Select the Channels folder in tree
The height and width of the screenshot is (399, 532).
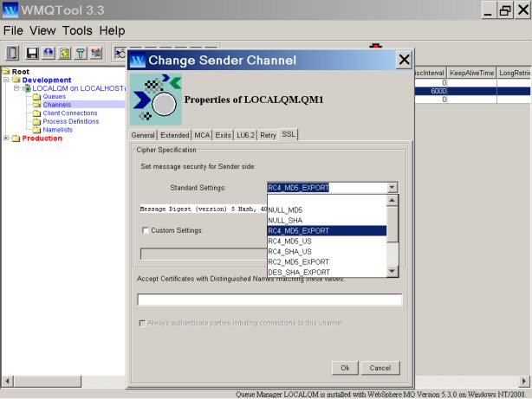click(x=56, y=105)
